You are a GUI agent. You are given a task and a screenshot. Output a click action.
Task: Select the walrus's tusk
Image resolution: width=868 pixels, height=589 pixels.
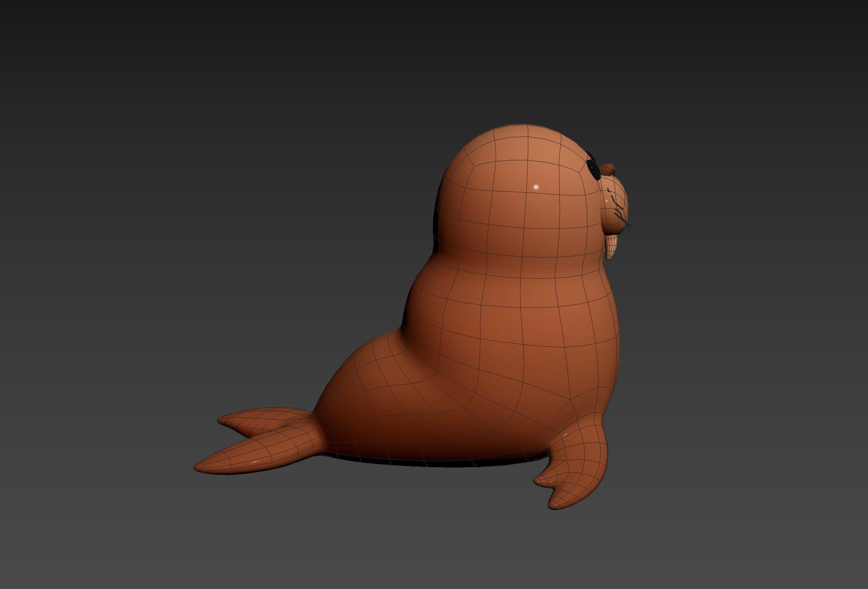(612, 246)
